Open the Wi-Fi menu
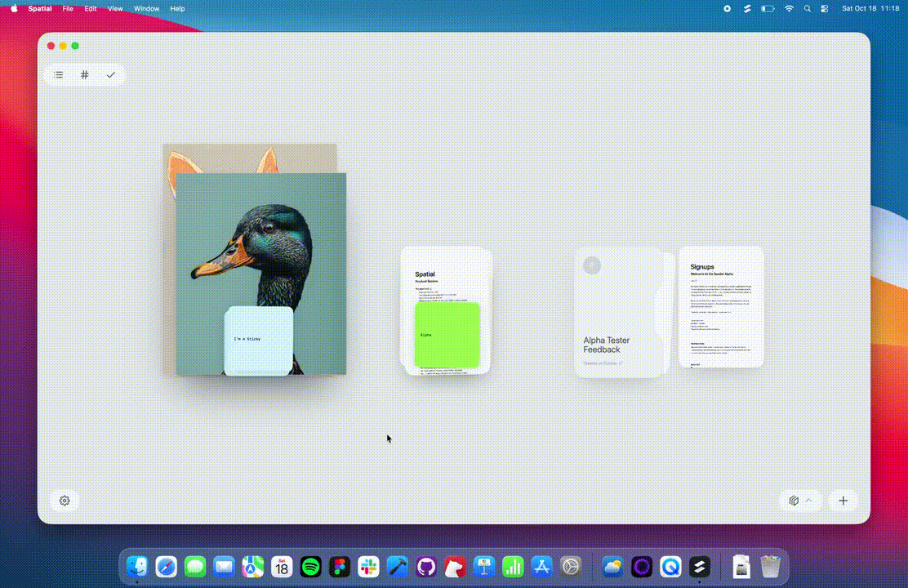The height and width of the screenshot is (588, 908). (789, 9)
